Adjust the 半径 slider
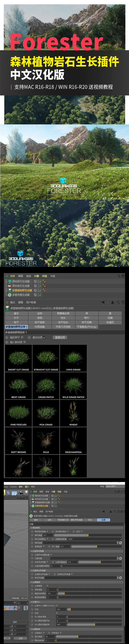 pos(95,609)
